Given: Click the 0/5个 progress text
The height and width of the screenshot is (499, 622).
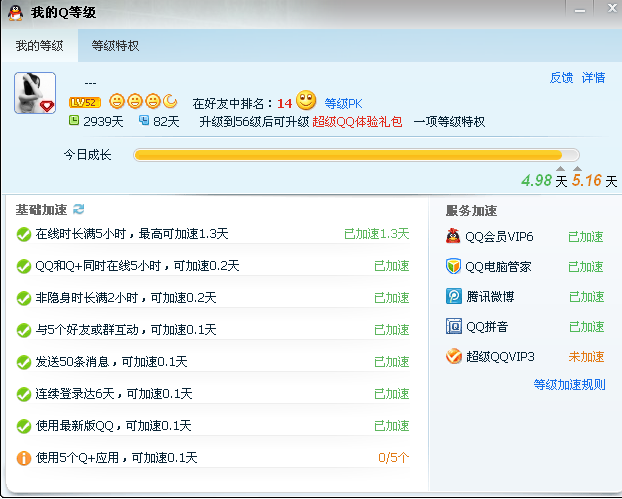Looking at the screenshot, I should pyautogui.click(x=394, y=458).
